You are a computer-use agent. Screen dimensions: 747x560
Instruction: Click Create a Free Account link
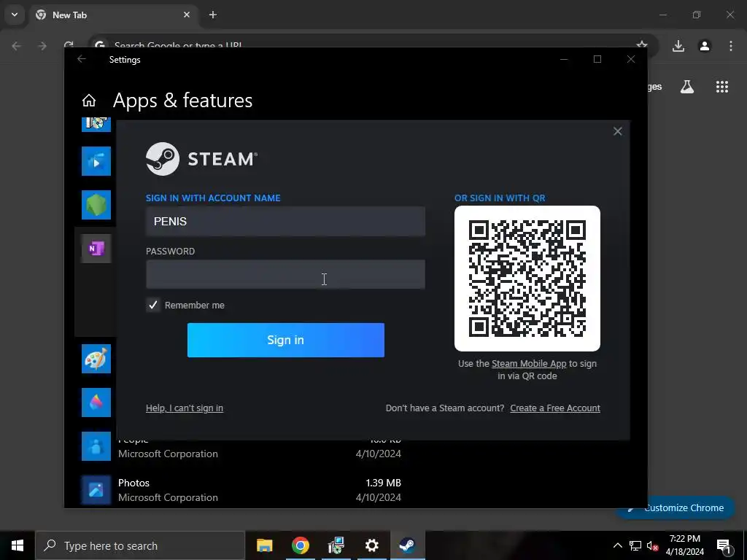tap(555, 408)
